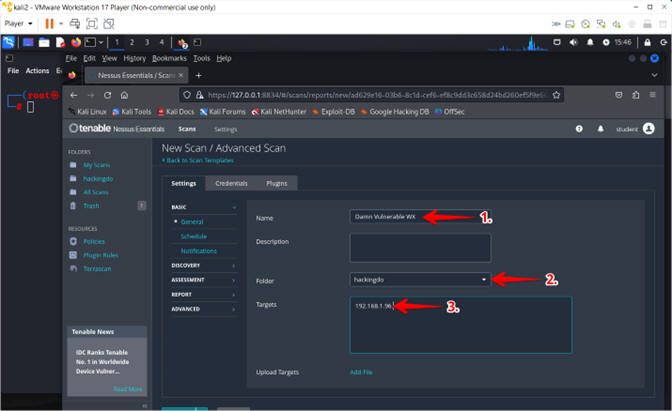672x411 pixels.
Task: Open the Google Hacking DB bookmark
Action: pyautogui.click(x=395, y=112)
